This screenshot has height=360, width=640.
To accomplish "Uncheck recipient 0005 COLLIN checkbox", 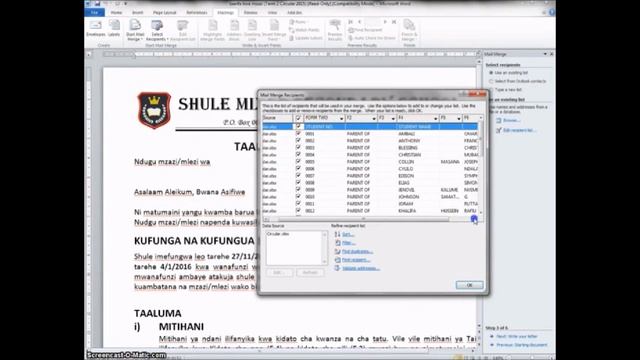I will click(x=298, y=162).
